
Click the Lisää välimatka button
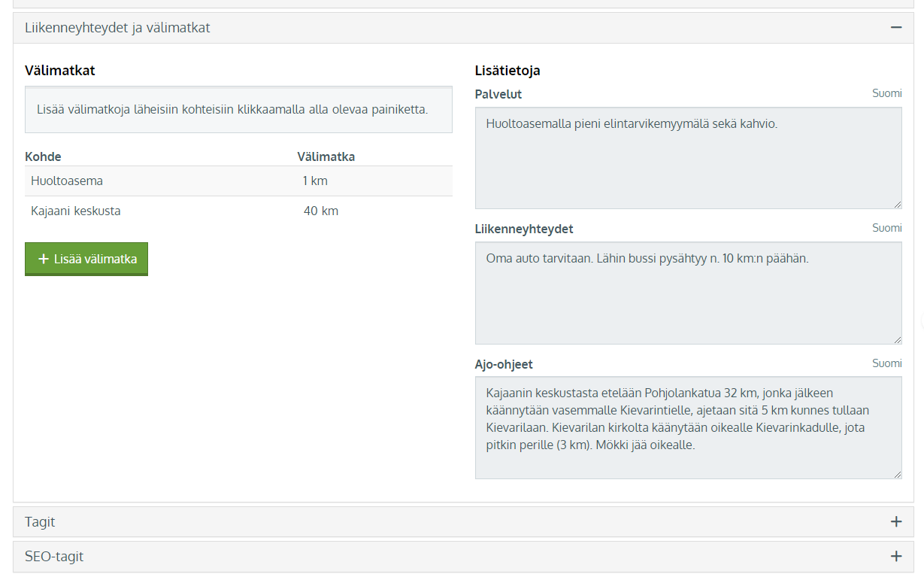click(86, 259)
